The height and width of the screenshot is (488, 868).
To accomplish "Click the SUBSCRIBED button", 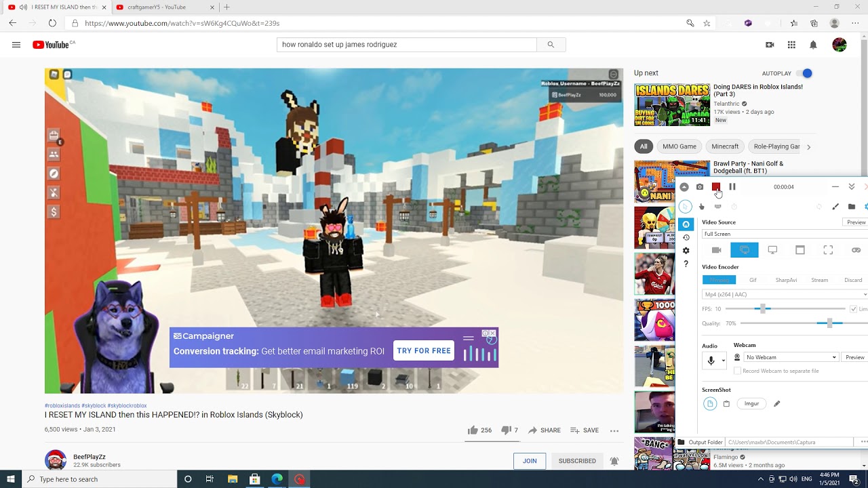I will [577, 461].
